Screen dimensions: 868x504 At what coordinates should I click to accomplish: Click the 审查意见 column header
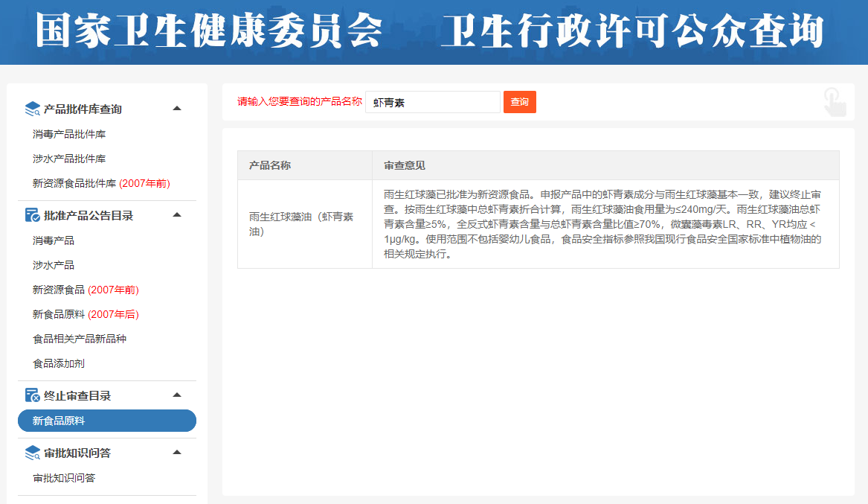coord(605,165)
